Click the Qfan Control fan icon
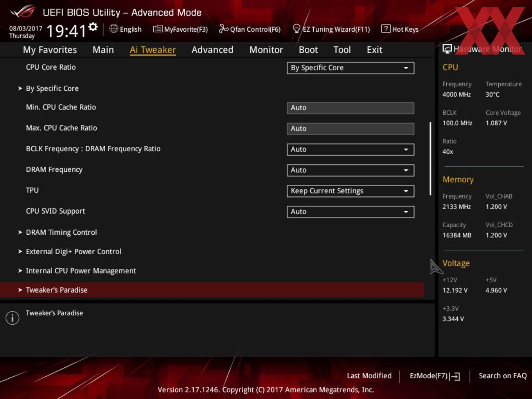 click(x=223, y=29)
